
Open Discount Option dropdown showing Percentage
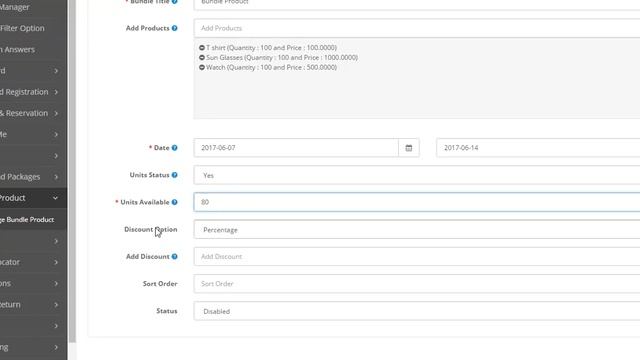click(x=417, y=229)
